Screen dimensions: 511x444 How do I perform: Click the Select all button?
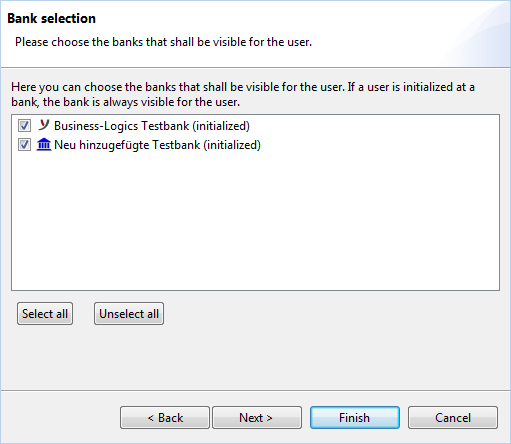(x=45, y=314)
